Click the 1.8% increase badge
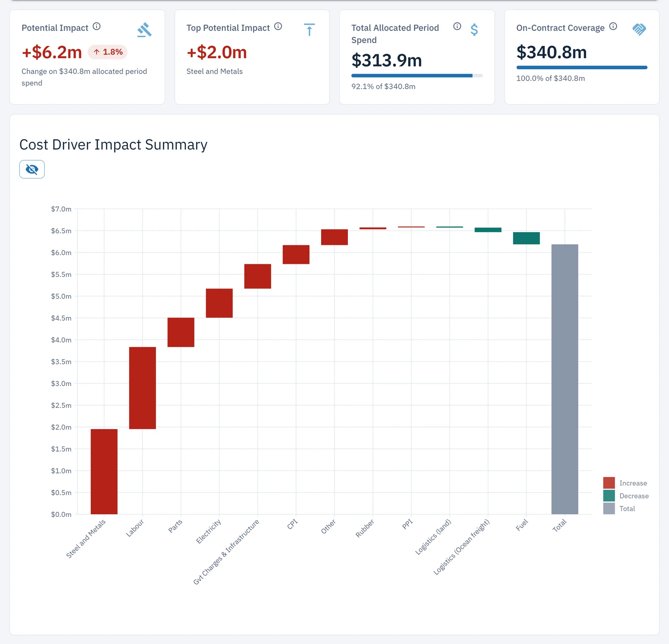Screen dimensions: 669x644 pyautogui.click(x=107, y=52)
